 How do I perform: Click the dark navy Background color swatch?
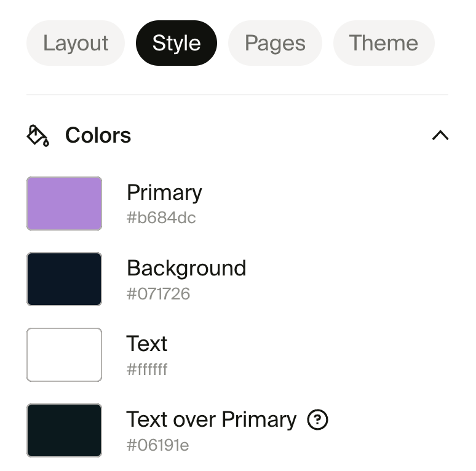coord(64,279)
